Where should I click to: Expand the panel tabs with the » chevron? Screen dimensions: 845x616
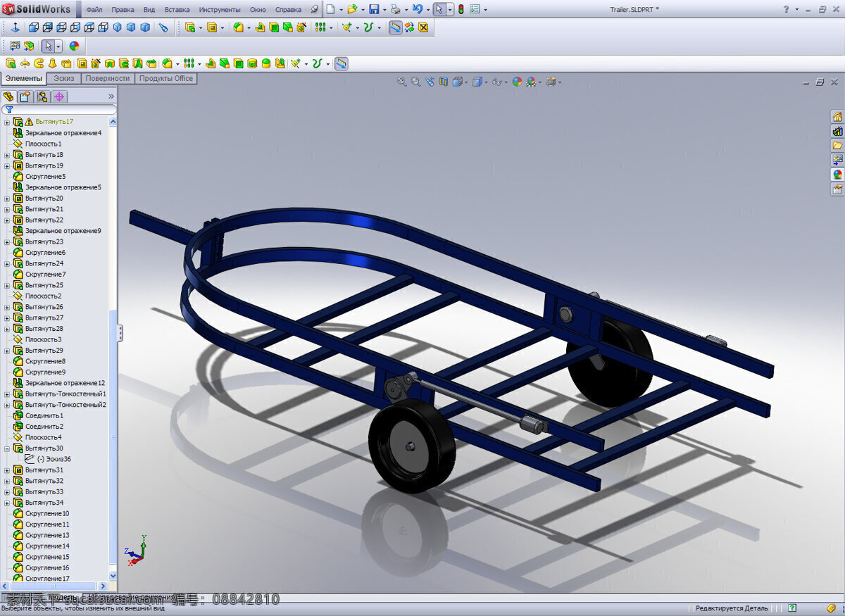coord(111,96)
